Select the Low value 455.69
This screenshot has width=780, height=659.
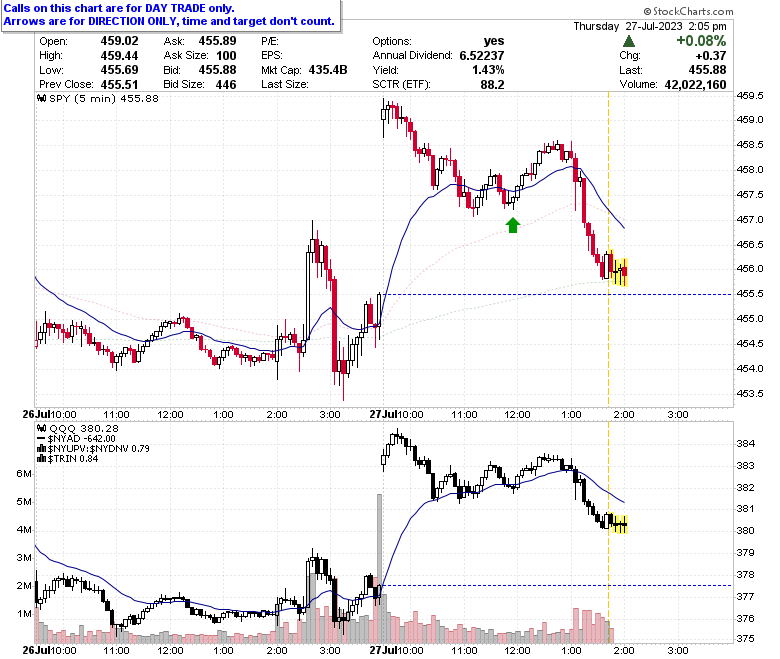[119, 70]
